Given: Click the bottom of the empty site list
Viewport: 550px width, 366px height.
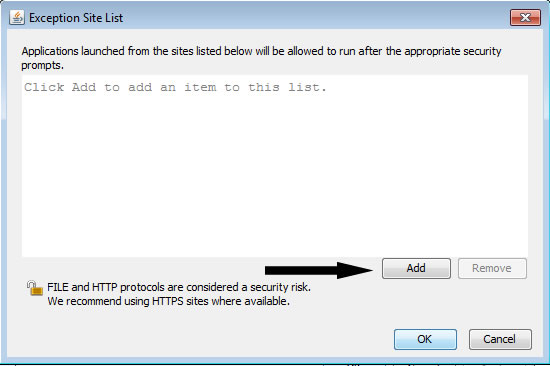Looking at the screenshot, I should point(275,246).
